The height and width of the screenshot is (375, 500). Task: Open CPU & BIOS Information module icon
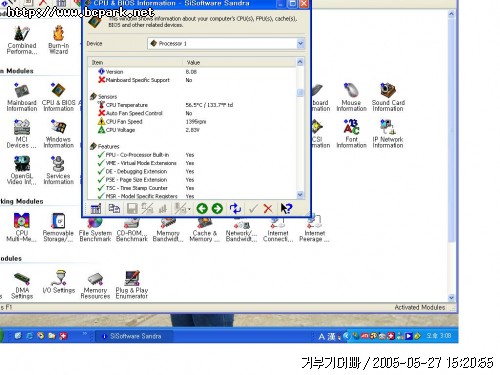click(x=59, y=97)
